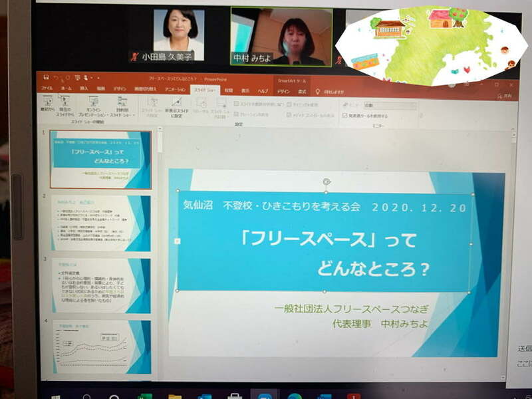Click the Save icon in quick access toolbar
This screenshot has width=532, height=399.
coord(46,77)
